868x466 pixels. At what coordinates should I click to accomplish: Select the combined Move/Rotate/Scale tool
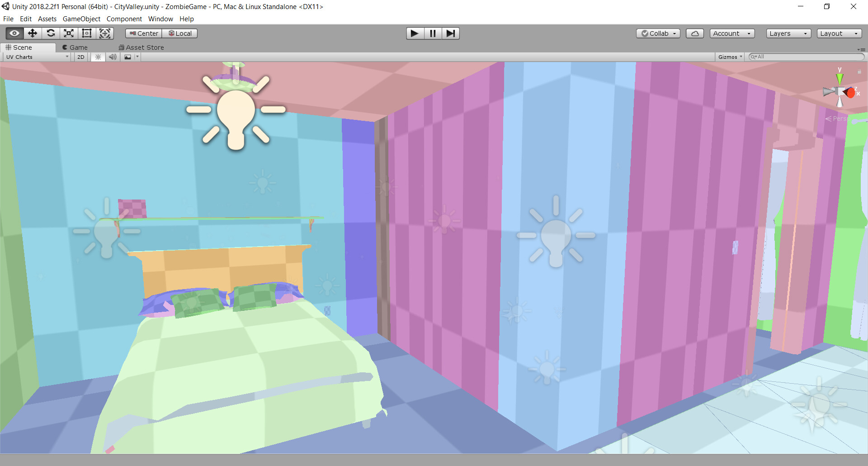pos(104,33)
